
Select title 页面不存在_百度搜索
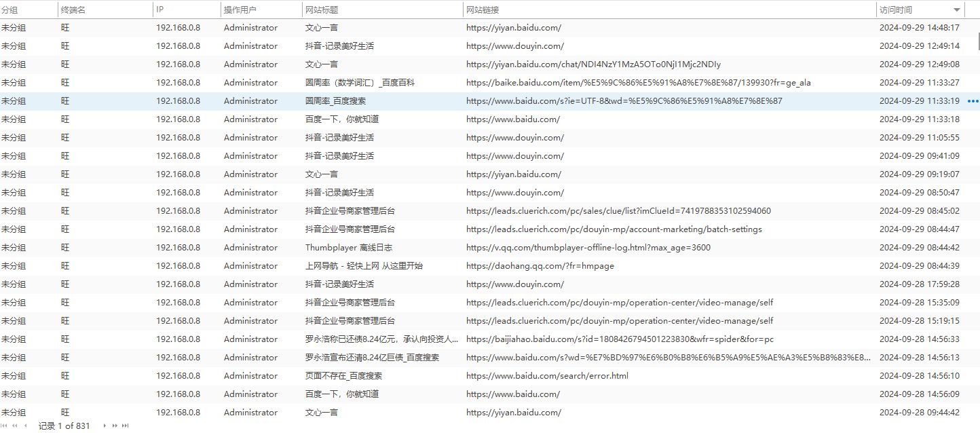tap(343, 376)
